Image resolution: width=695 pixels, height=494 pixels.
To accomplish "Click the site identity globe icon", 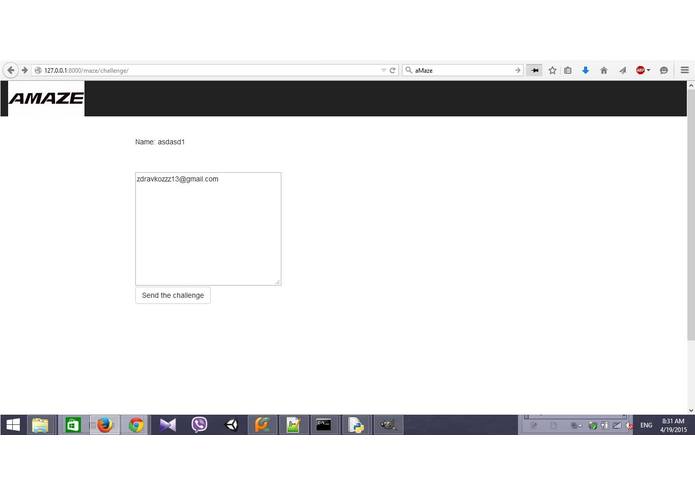I will tap(38, 70).
